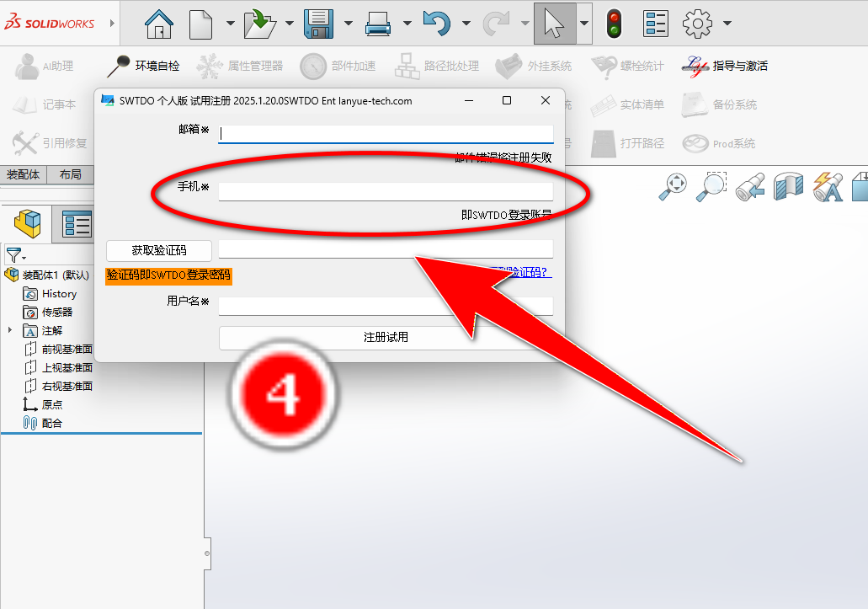Open dropdown arrow beside Settings gear
The width and height of the screenshot is (868, 609).
point(727,24)
